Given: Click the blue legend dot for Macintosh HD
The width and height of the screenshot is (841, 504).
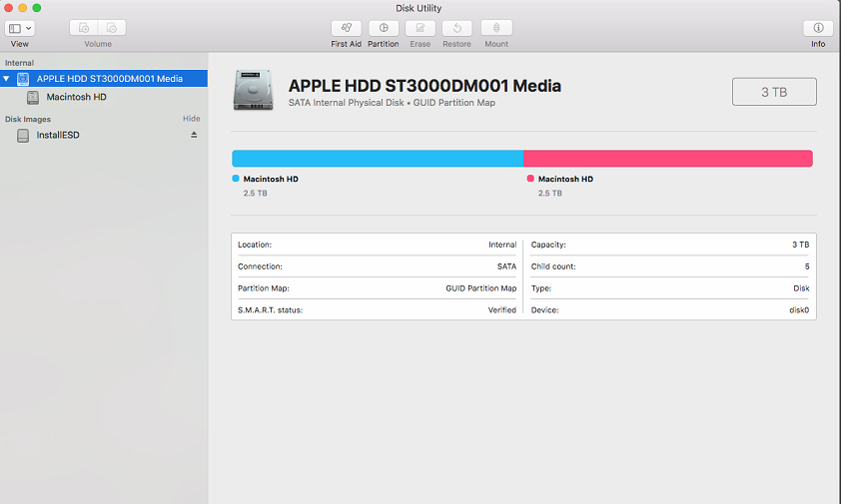Looking at the screenshot, I should [x=236, y=179].
